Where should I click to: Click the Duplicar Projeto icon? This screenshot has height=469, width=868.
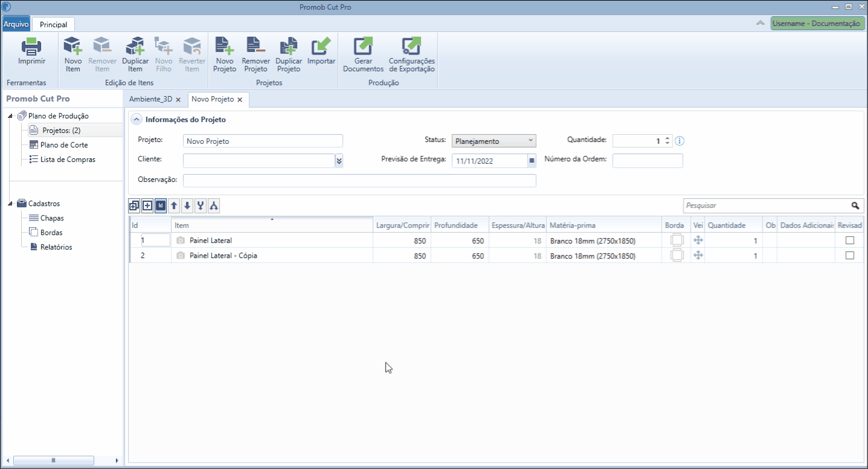point(289,47)
